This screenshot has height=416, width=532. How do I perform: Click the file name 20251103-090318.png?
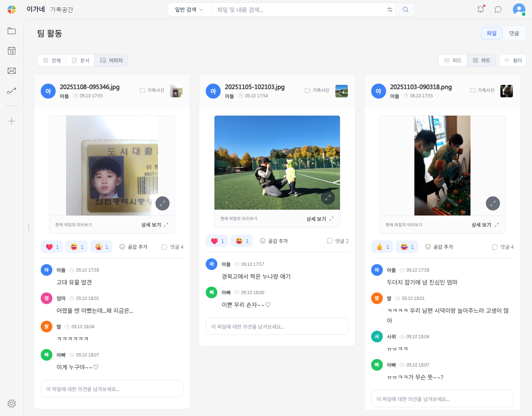click(x=421, y=87)
